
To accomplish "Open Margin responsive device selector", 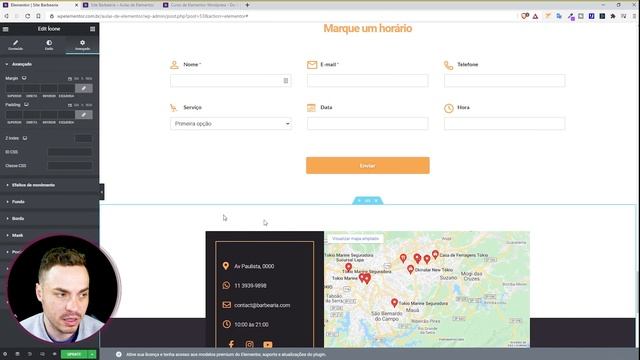I will click(24, 78).
